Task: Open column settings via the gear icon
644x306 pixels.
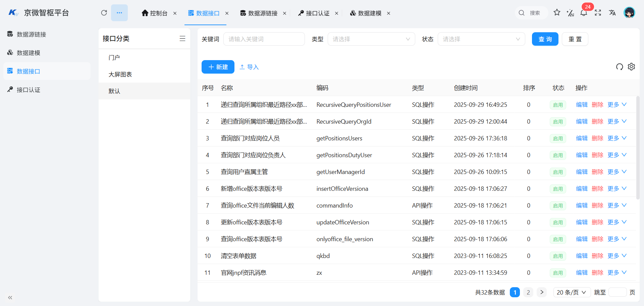Action: 632,67
